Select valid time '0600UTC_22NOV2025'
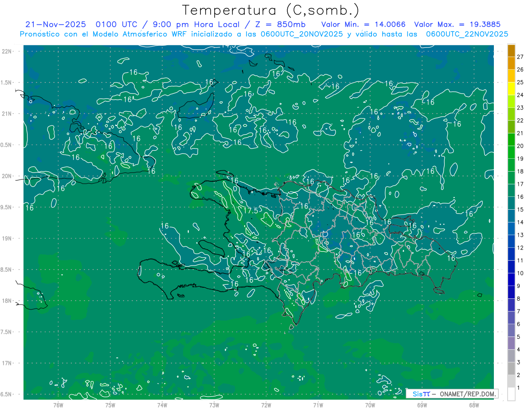Viewport: 532px width, 411px height. click(467, 34)
